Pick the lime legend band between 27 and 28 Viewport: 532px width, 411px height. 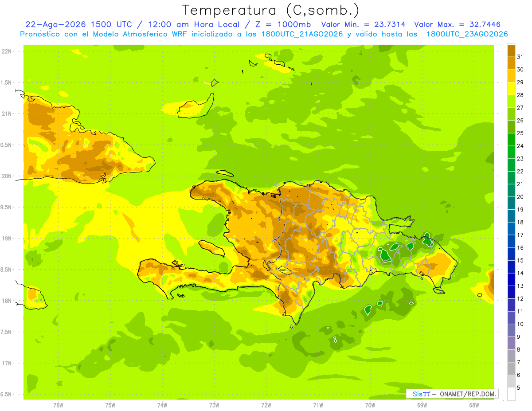click(x=511, y=101)
